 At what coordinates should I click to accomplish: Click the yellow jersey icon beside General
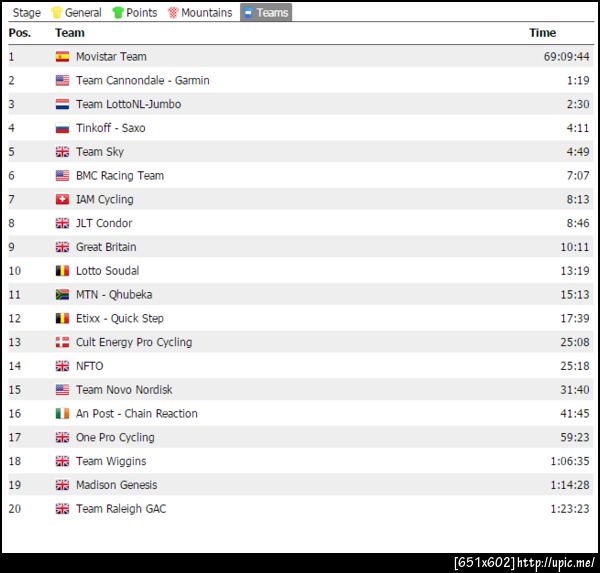[x=57, y=13]
